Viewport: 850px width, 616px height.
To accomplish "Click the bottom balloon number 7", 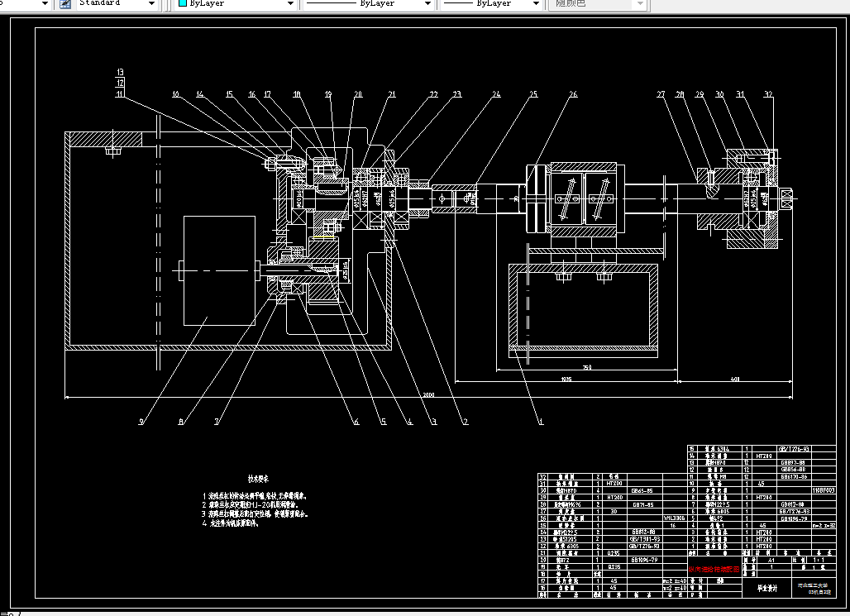I will [x=217, y=422].
